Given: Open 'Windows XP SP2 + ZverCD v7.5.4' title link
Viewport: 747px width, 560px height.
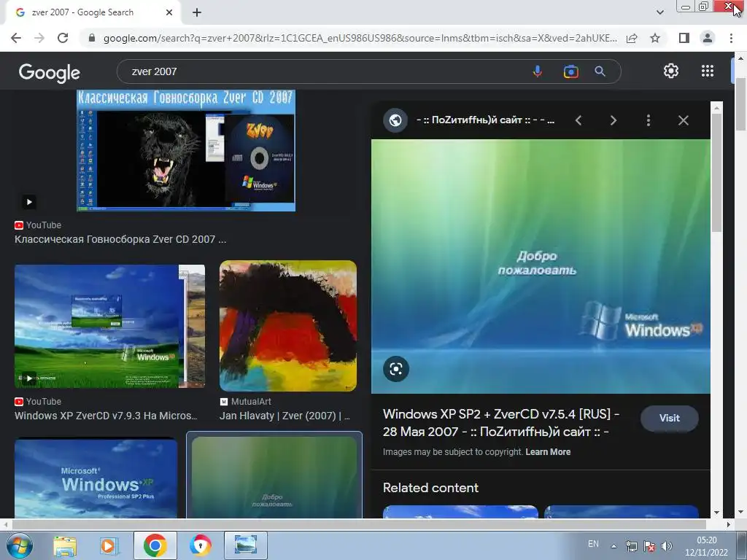Looking at the screenshot, I should point(501,423).
